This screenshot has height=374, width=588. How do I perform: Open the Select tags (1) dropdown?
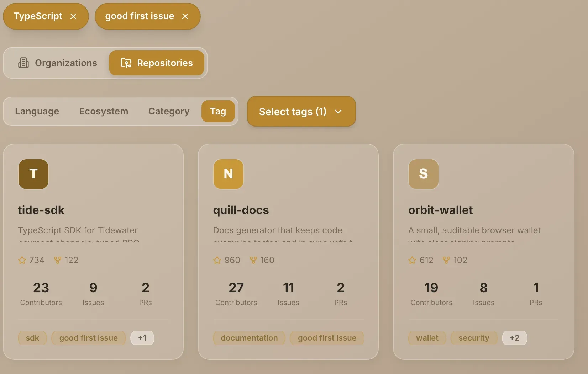(301, 111)
